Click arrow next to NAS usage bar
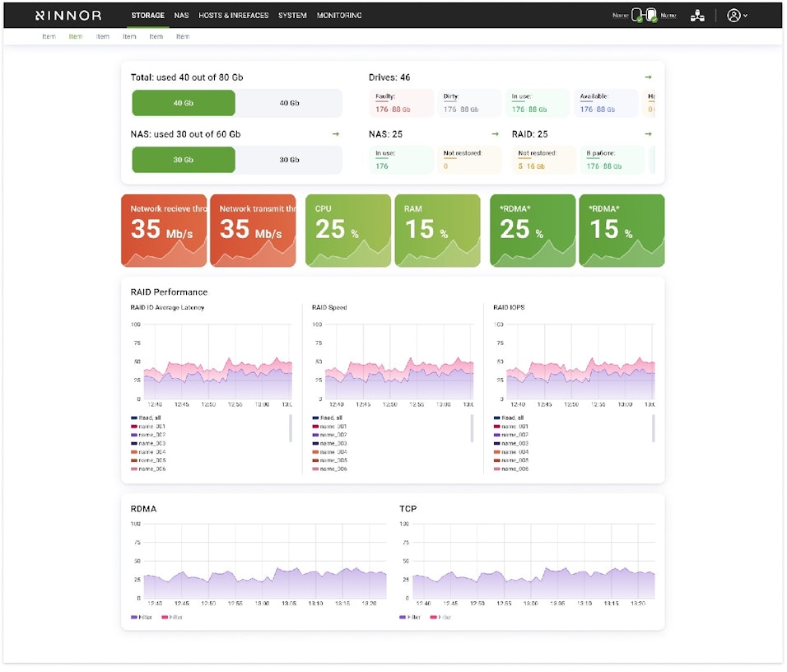787x672 pixels. [335, 134]
